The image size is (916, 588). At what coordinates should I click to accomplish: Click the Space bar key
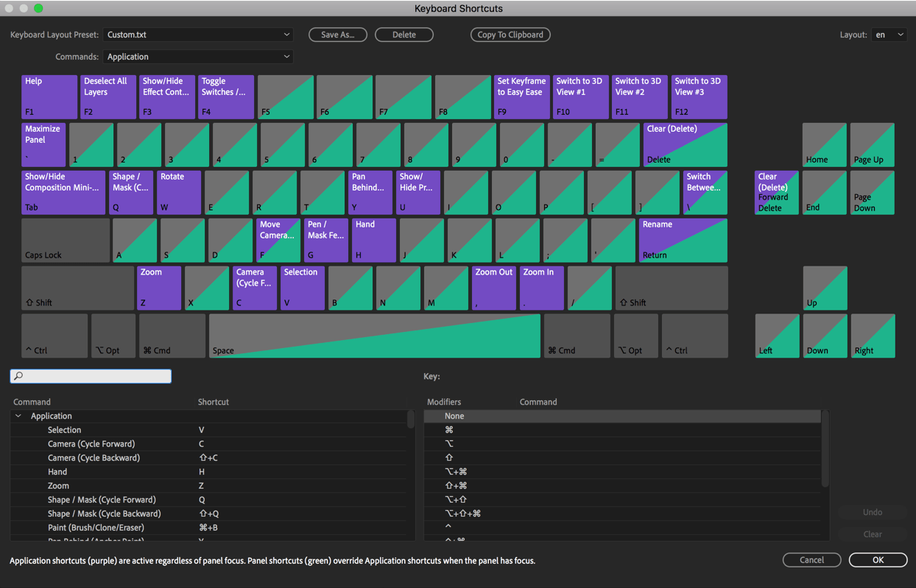(374, 336)
